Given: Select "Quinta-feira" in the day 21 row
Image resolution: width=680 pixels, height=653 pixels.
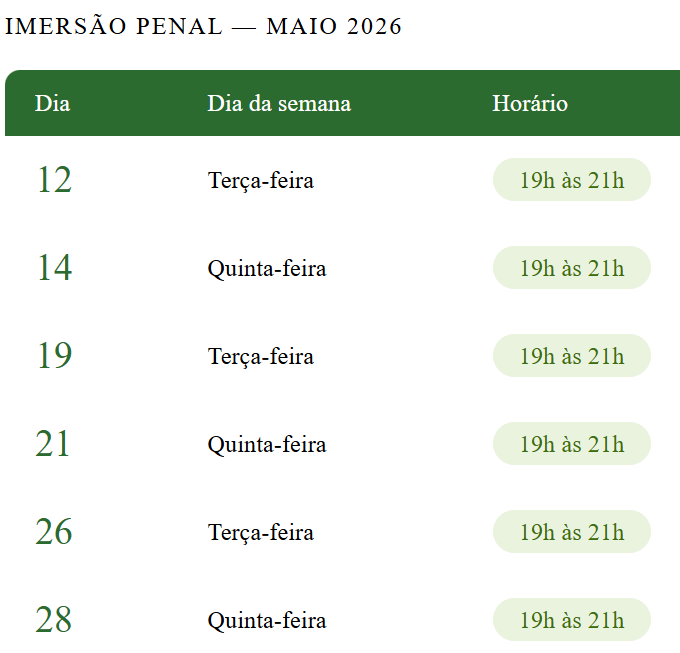Looking at the screenshot, I should click(x=267, y=444).
